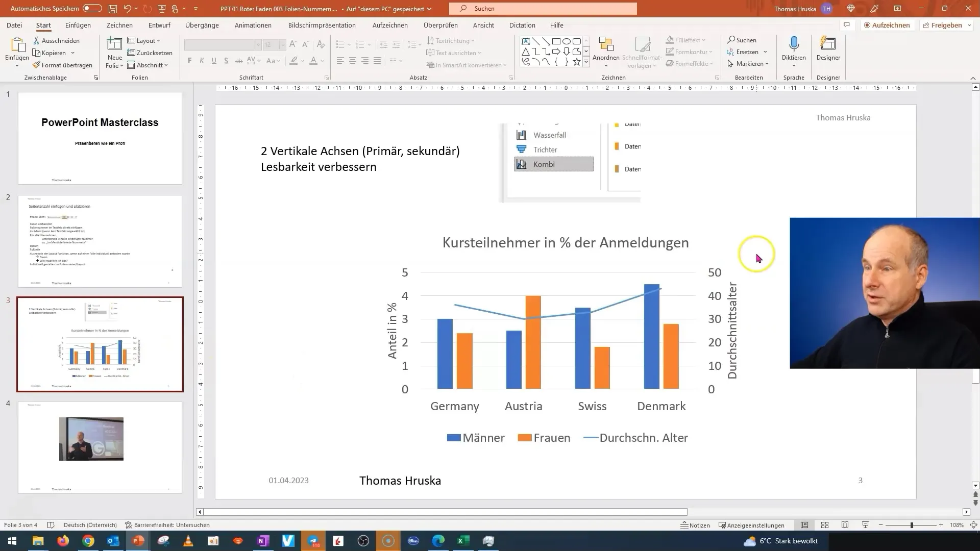Toggle Automatisches Speichern on/off
The height and width of the screenshot is (551, 980).
pyautogui.click(x=91, y=8)
